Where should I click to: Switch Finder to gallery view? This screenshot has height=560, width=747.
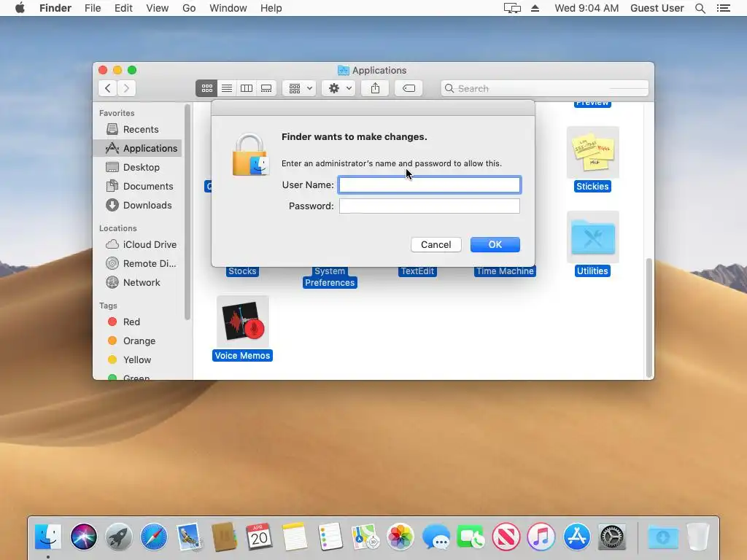(x=266, y=88)
